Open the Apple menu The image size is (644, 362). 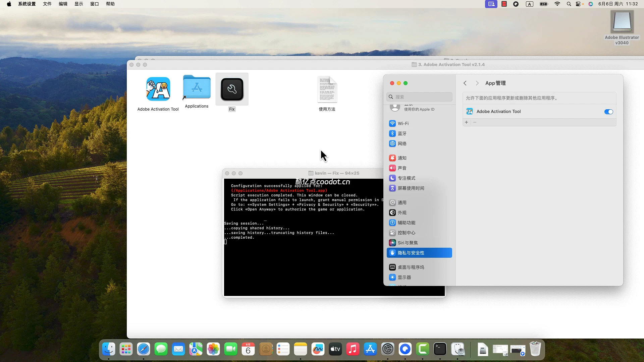click(9, 4)
